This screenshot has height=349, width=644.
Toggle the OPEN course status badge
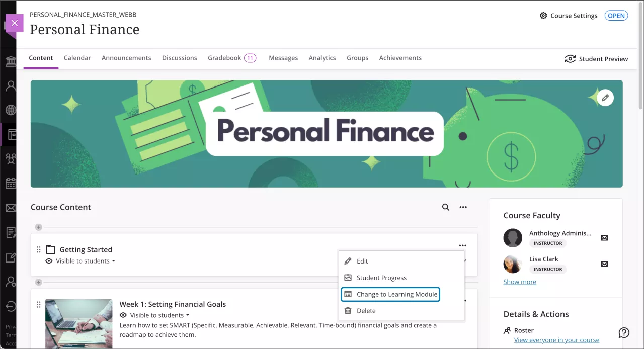pos(616,16)
